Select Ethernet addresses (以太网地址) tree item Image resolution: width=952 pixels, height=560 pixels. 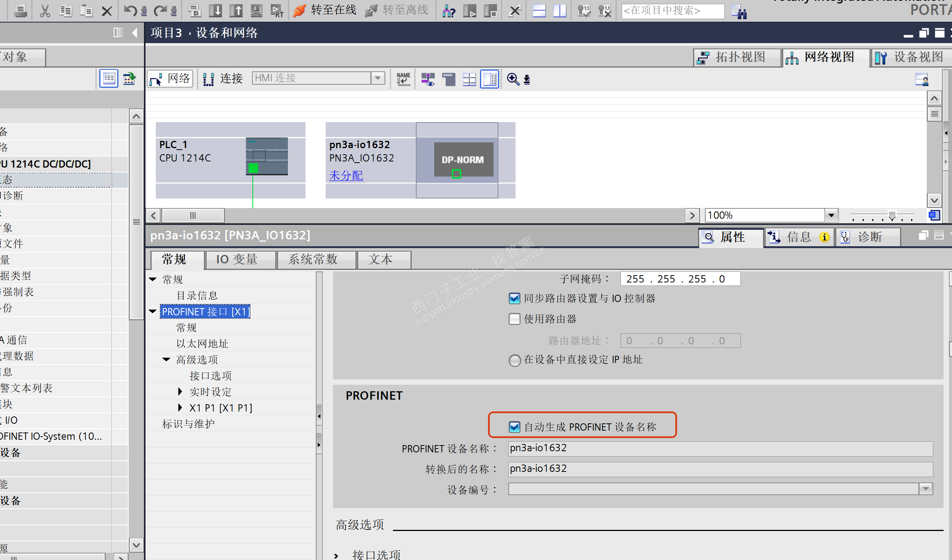pyautogui.click(x=202, y=344)
